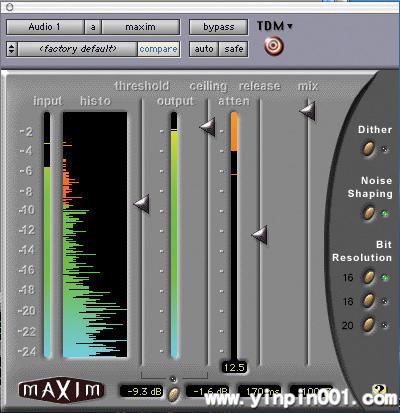Viewport: 400px width, 413px height.
Task: Click the ceiling slider triangle handle
Action: click(207, 127)
